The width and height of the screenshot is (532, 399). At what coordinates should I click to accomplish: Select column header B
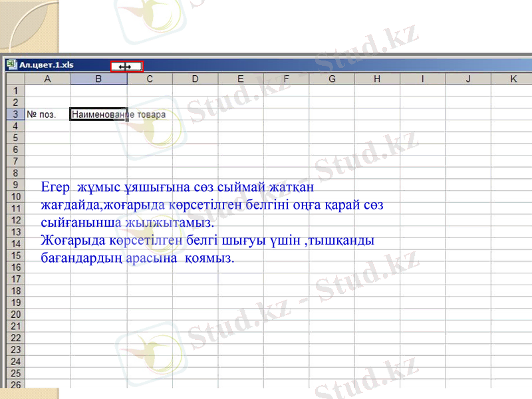98,78
